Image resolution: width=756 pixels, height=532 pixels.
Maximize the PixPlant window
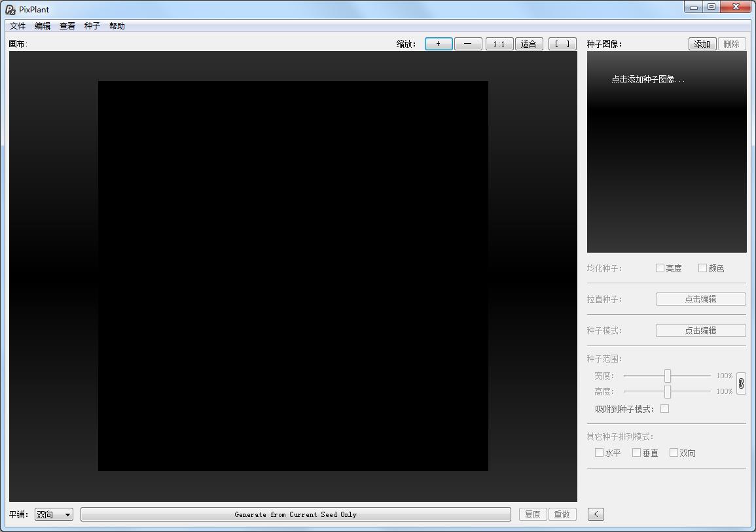click(711, 7)
